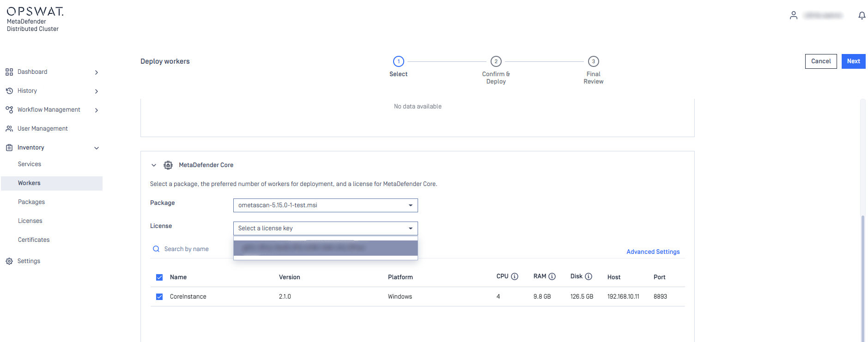The height and width of the screenshot is (342, 868).
Task: Cancel the worker deployment
Action: 821,61
